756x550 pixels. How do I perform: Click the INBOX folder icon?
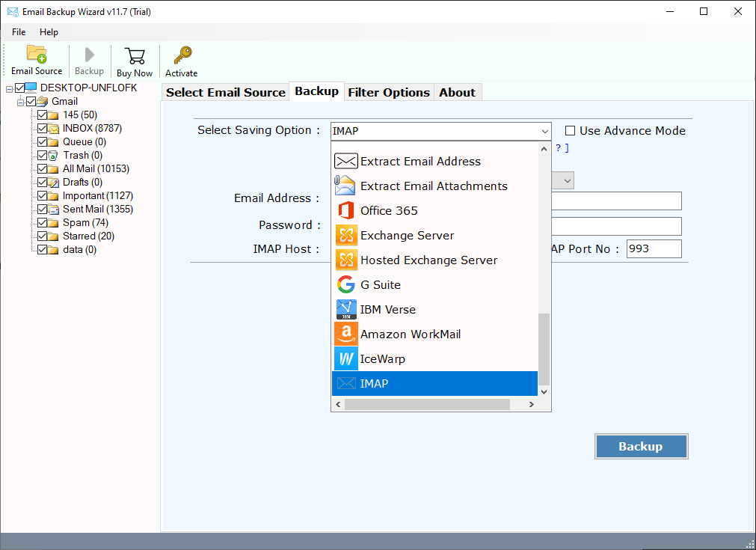click(53, 129)
